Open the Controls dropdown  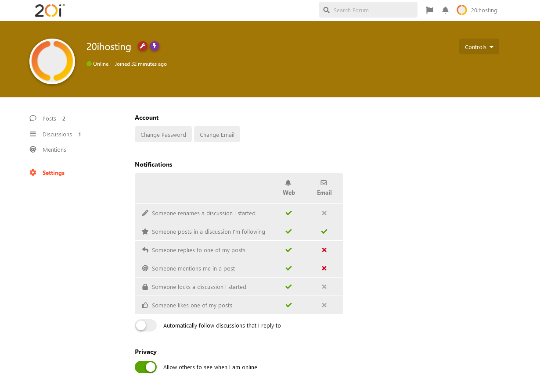coord(479,46)
